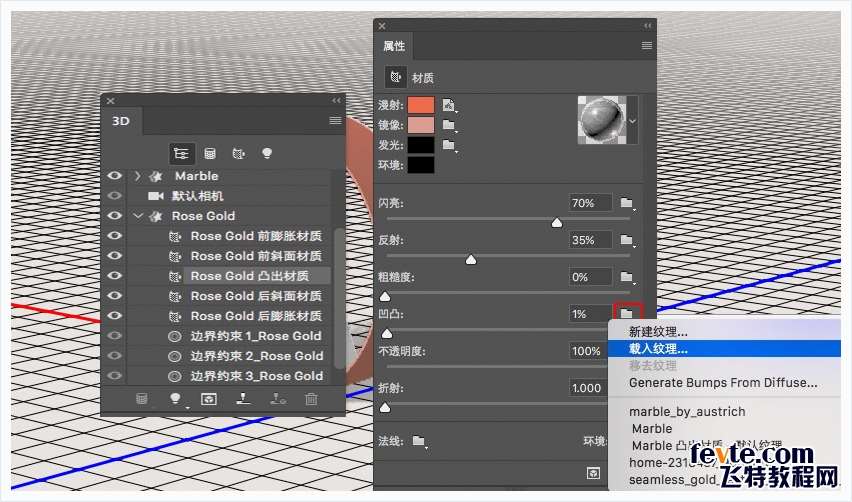Filter 3D panel by whole scene
Viewport: 852px width, 502px height.
[x=181, y=154]
